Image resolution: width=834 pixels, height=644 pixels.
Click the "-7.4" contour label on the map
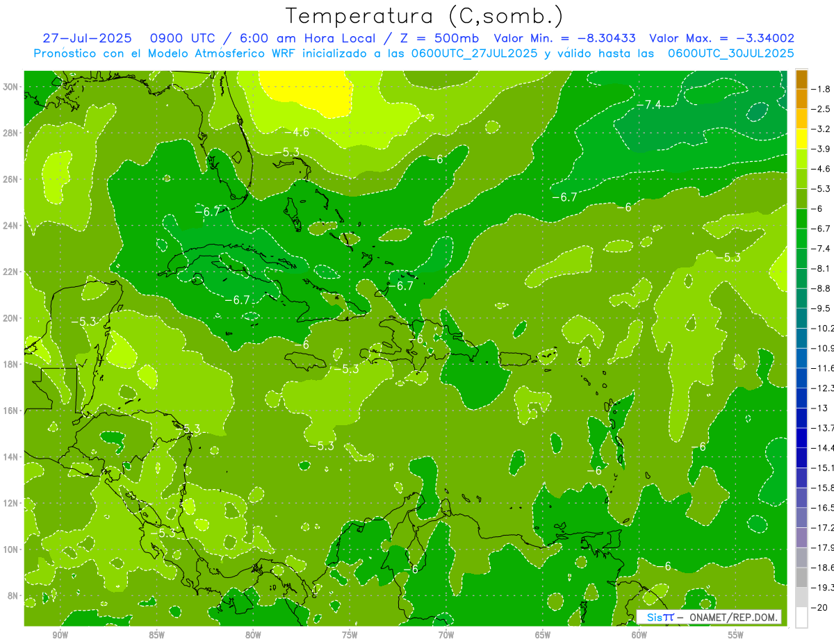tap(649, 105)
